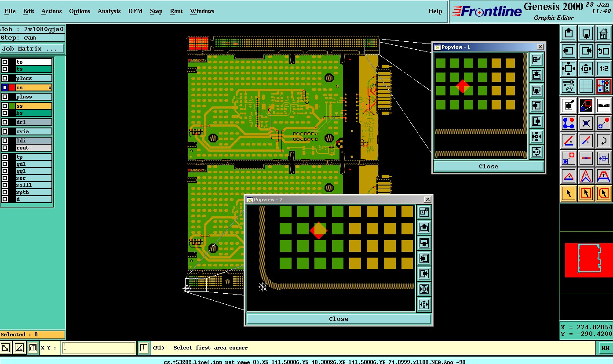Toggle the checkbox for layer npth
This screenshot has height=364, width=613.
[x=5, y=192]
